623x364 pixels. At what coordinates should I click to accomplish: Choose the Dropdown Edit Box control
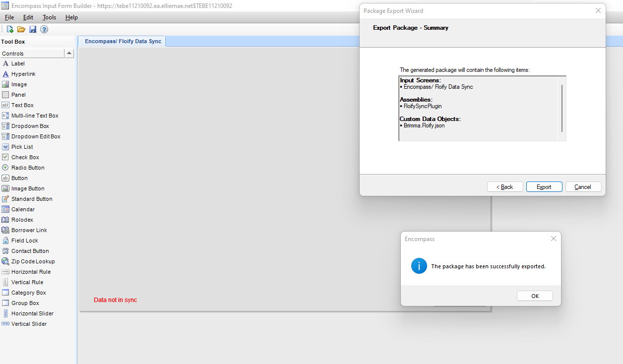[x=36, y=136]
